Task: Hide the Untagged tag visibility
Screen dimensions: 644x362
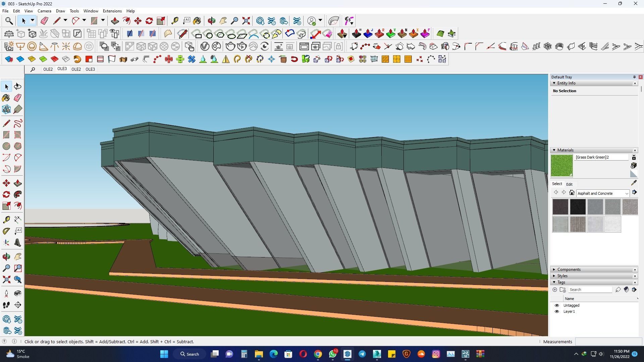Action: point(557,305)
